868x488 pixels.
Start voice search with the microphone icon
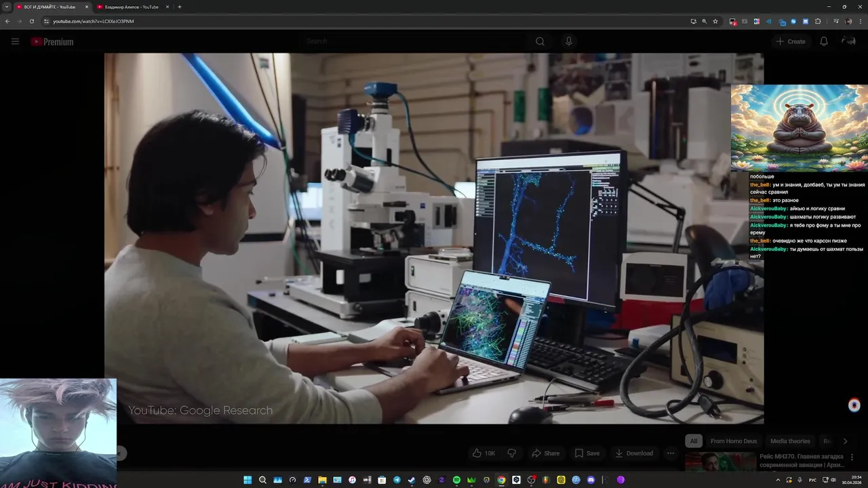click(x=569, y=41)
